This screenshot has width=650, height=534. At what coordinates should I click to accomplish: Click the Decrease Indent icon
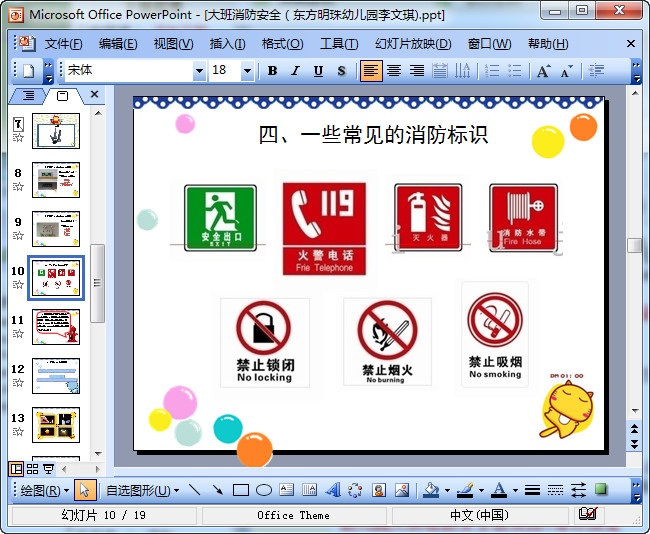coord(596,71)
